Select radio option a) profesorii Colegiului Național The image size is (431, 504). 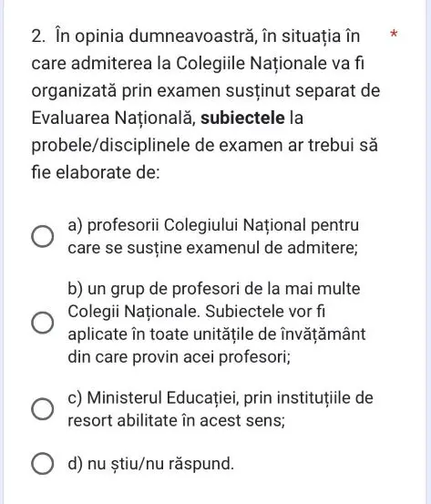coord(43,236)
